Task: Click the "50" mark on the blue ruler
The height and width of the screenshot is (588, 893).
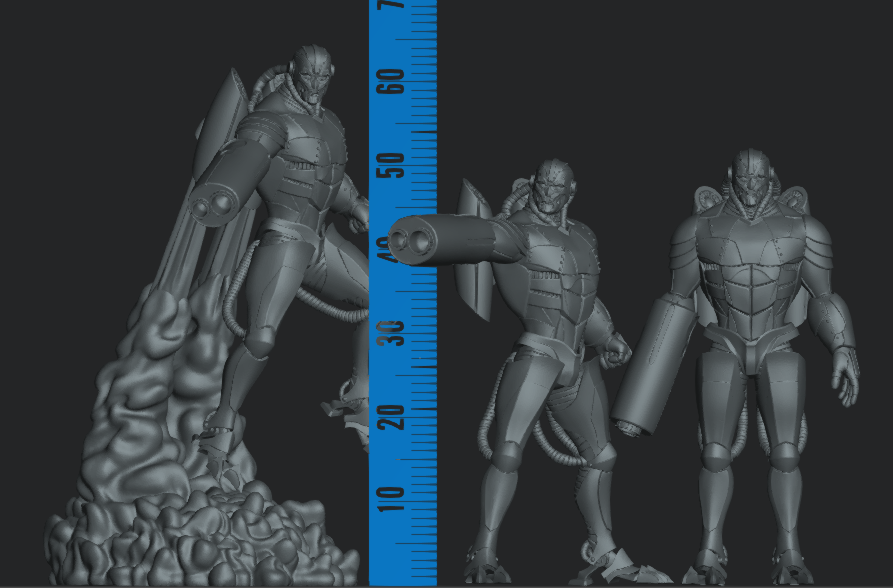Action: (x=391, y=166)
